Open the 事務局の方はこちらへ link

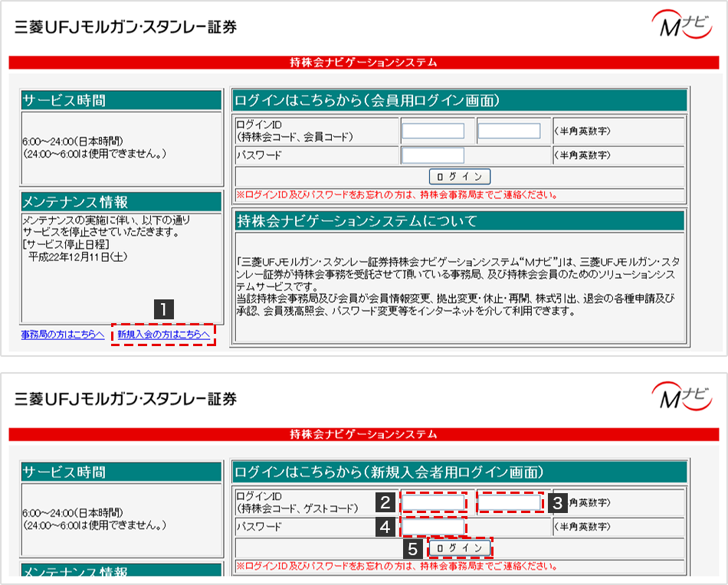(63, 335)
